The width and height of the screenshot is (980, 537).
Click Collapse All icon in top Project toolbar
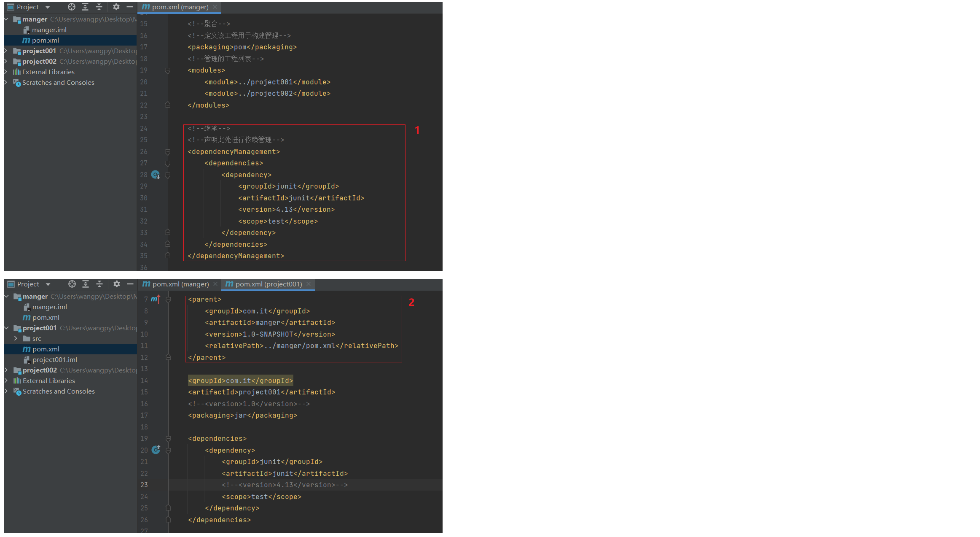[99, 7]
